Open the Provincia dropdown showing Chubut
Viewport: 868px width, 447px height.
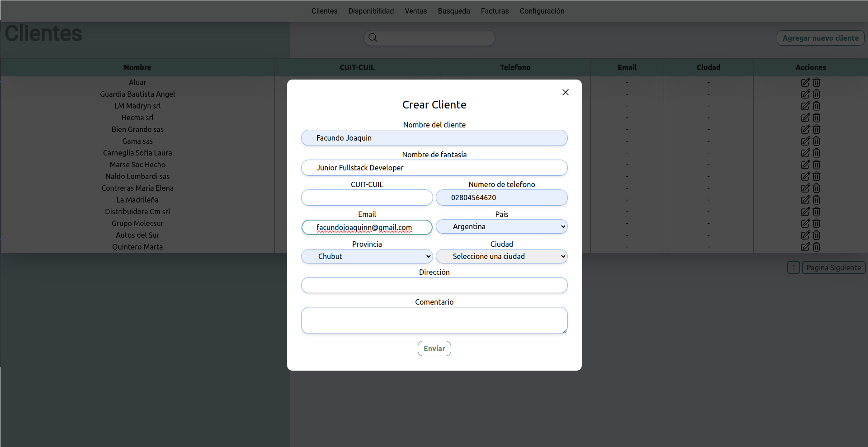367,256
